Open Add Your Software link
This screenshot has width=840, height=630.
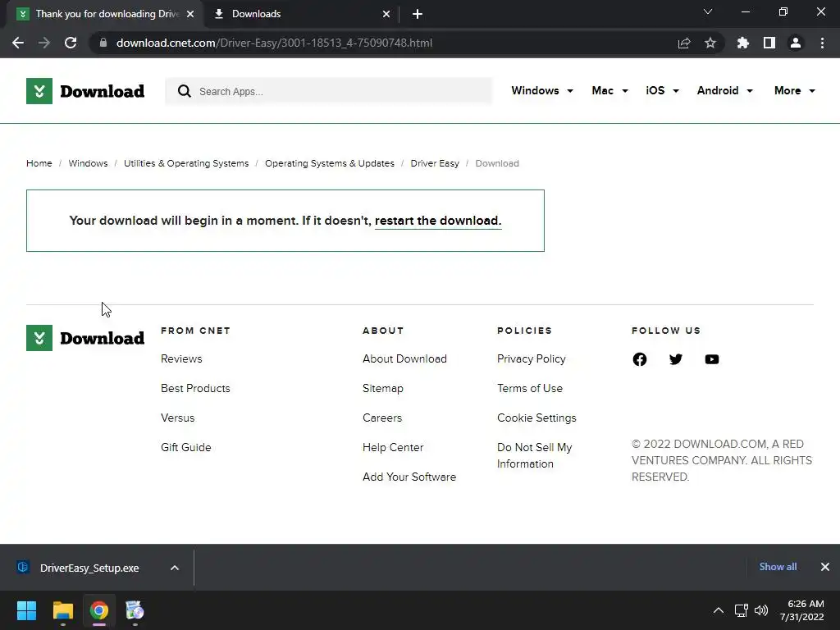click(409, 477)
